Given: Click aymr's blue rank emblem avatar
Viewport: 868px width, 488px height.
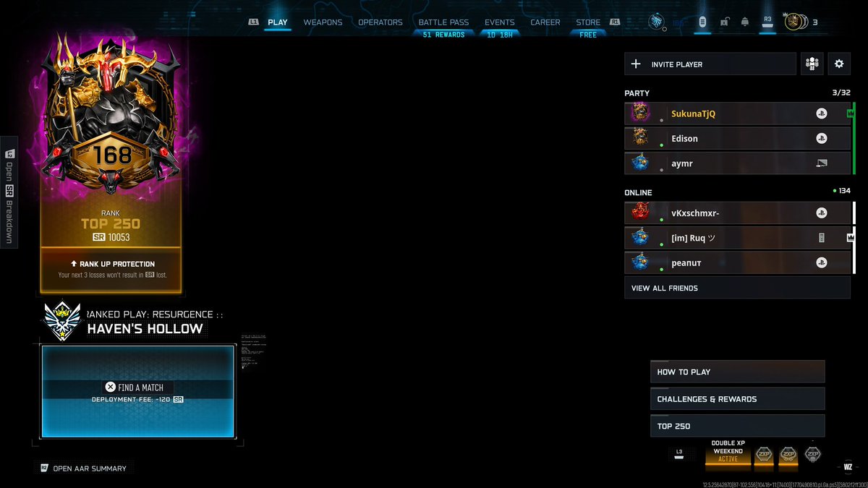Looking at the screenshot, I should point(640,163).
